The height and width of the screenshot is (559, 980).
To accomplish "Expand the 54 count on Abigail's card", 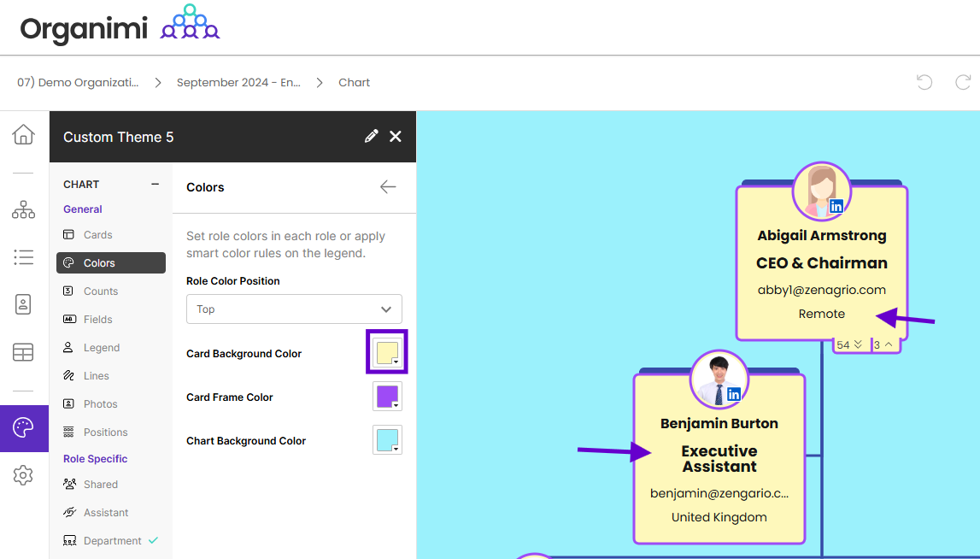I will point(850,344).
